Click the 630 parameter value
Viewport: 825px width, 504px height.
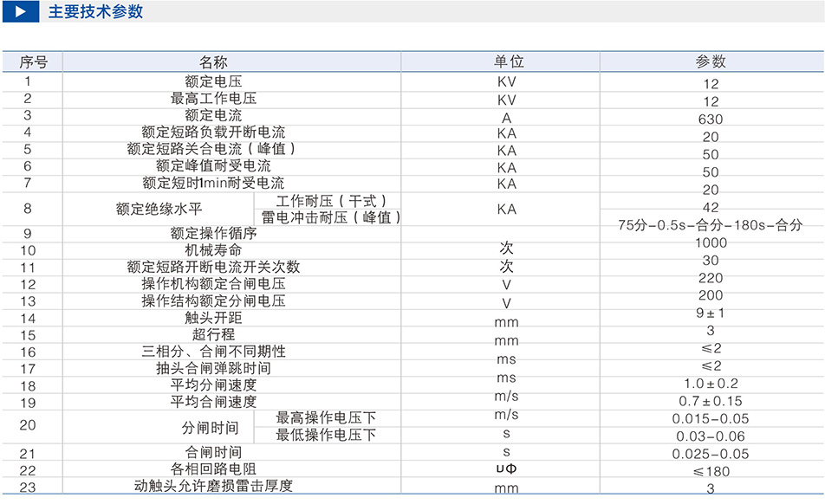pyautogui.click(x=710, y=120)
